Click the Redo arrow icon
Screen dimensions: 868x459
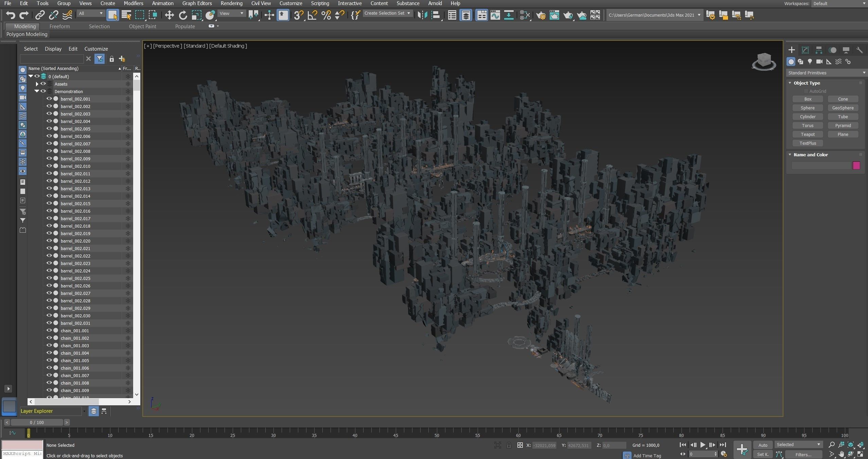[24, 15]
